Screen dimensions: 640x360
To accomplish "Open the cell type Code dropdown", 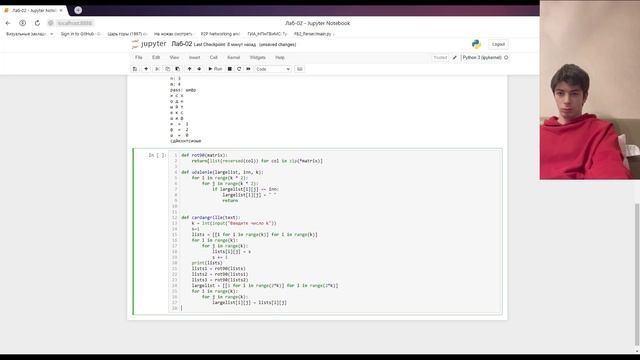I will [273, 69].
